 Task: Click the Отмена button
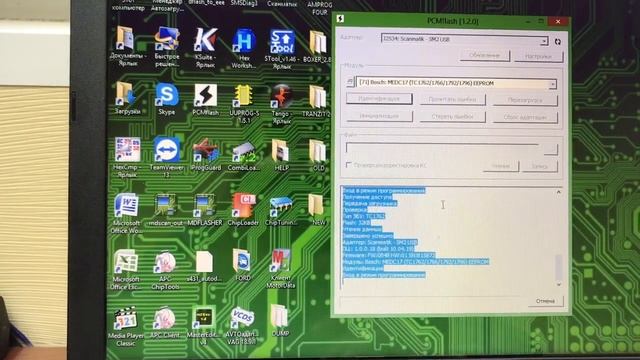tap(545, 301)
